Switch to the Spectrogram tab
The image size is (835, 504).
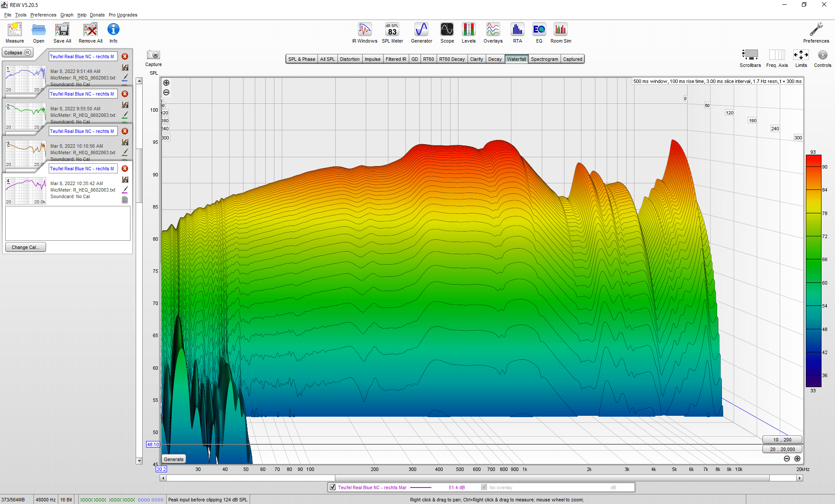coord(544,59)
